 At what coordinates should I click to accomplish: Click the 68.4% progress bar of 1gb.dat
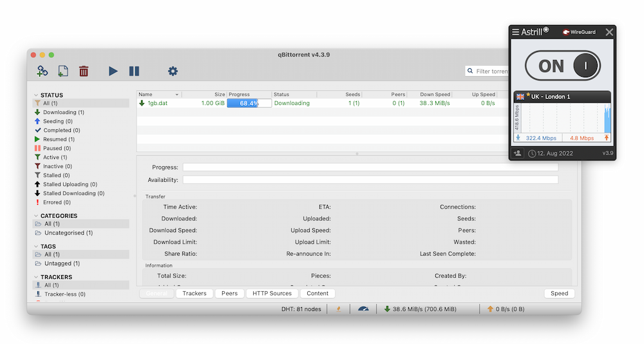coord(249,103)
